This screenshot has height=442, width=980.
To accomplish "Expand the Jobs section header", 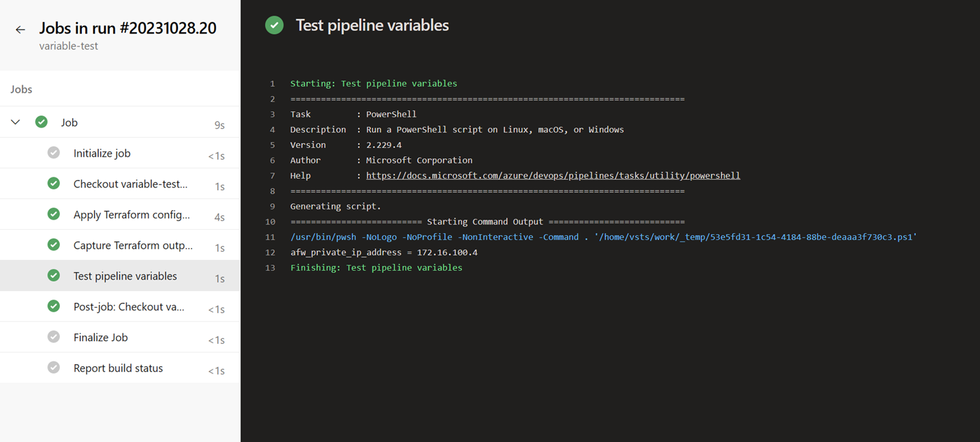I will (21, 89).
